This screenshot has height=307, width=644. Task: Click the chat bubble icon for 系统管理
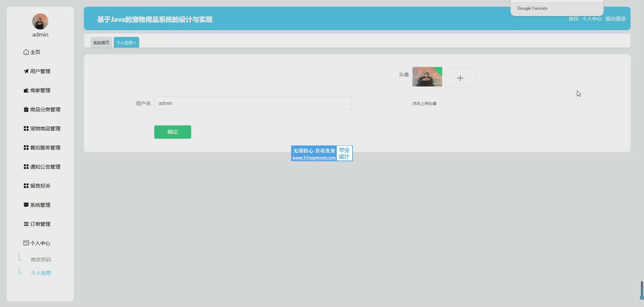point(26,205)
